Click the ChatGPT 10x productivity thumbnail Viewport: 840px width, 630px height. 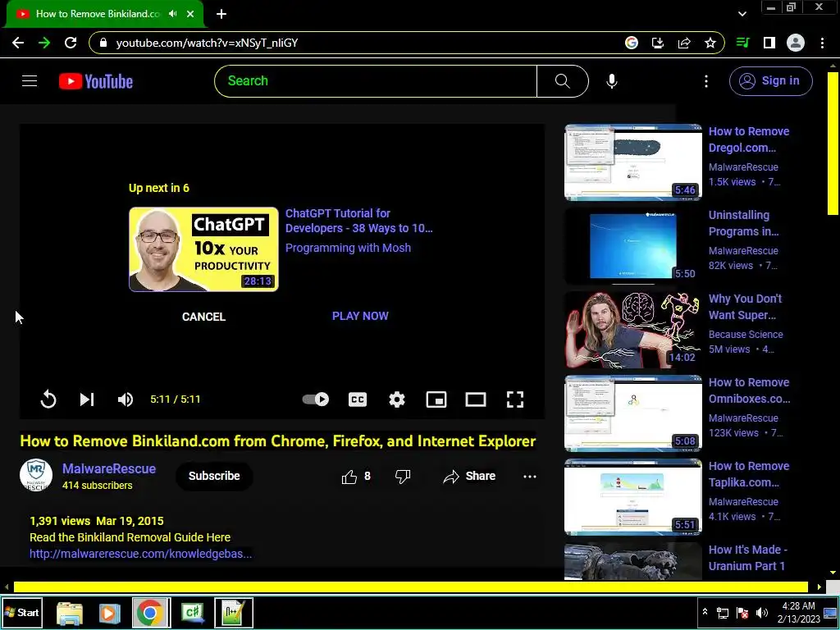pyautogui.click(x=203, y=249)
